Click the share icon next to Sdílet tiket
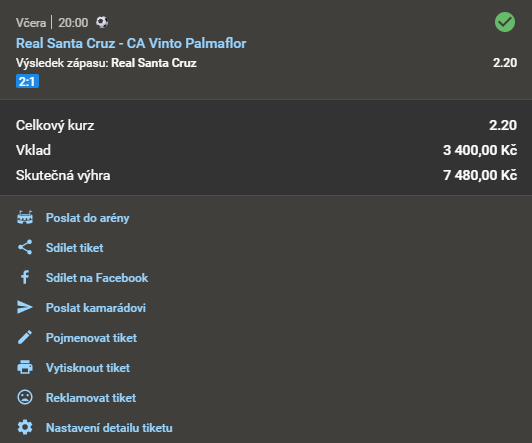 (x=25, y=247)
